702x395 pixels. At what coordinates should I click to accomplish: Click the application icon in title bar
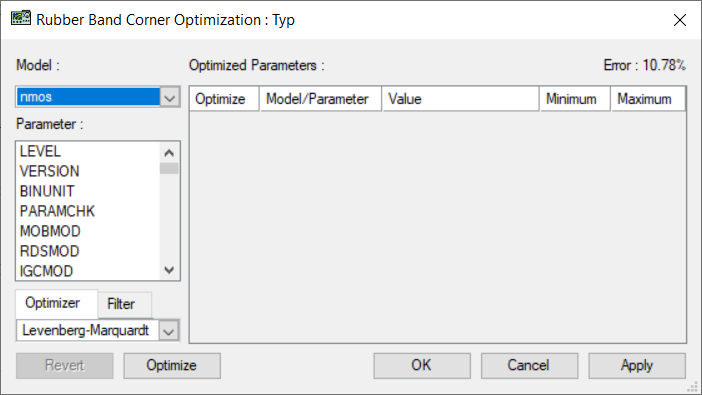click(x=21, y=19)
